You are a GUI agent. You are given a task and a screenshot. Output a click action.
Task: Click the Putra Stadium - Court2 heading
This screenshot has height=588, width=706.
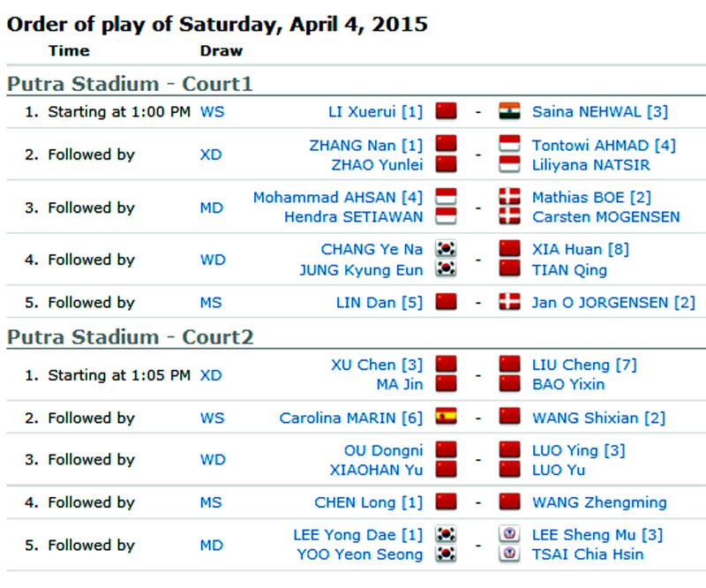pos(131,337)
